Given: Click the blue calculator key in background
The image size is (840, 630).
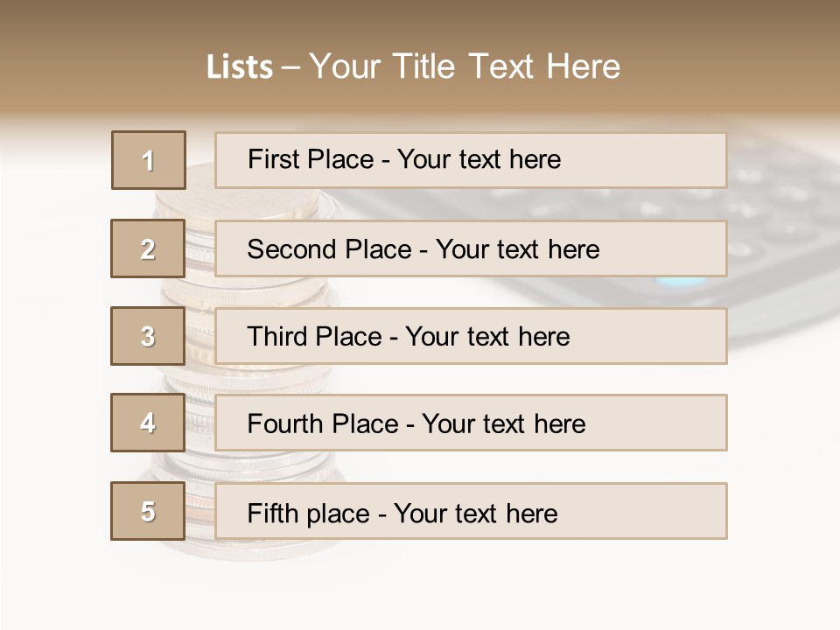Looking at the screenshot, I should click(682, 283).
